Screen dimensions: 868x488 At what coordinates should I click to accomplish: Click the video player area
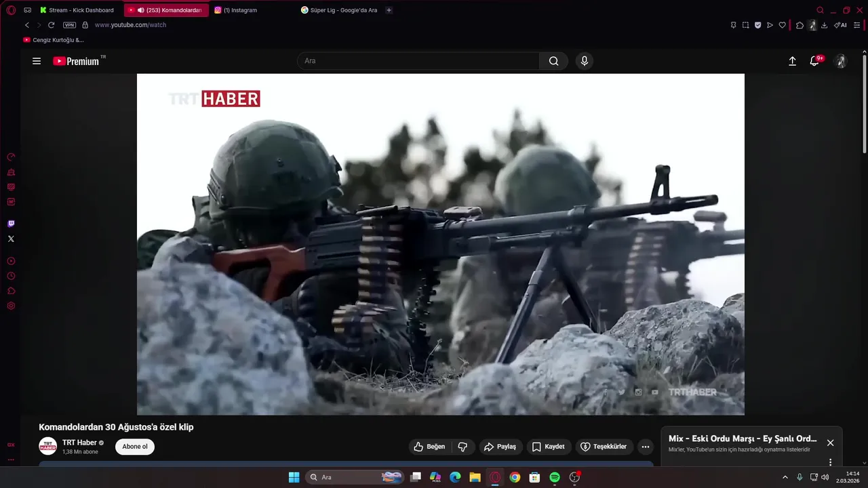click(441, 244)
